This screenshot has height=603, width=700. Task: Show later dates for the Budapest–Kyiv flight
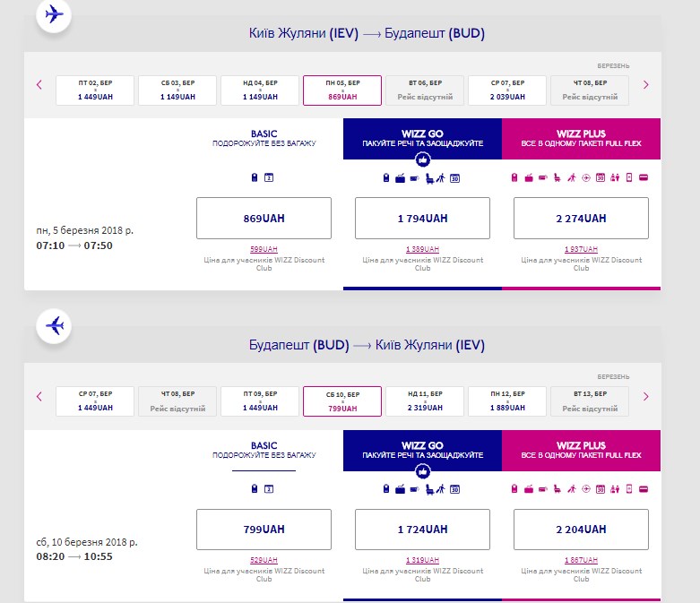(x=645, y=396)
